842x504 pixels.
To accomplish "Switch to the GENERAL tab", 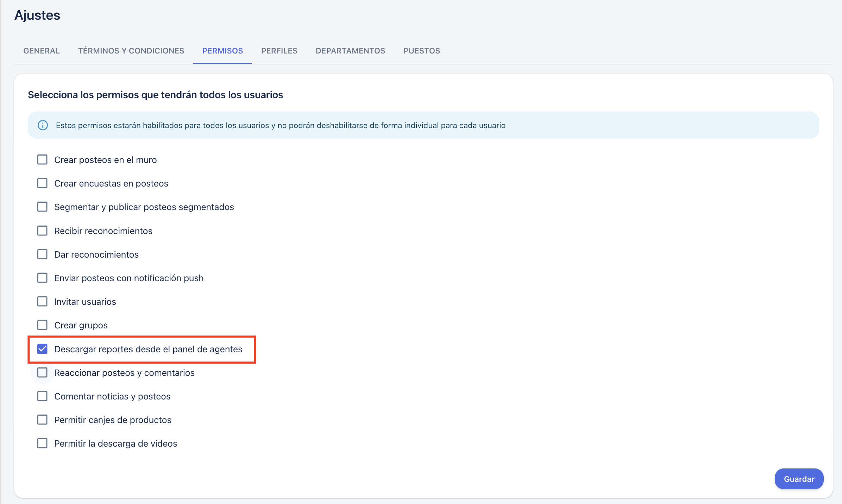I will coord(41,51).
